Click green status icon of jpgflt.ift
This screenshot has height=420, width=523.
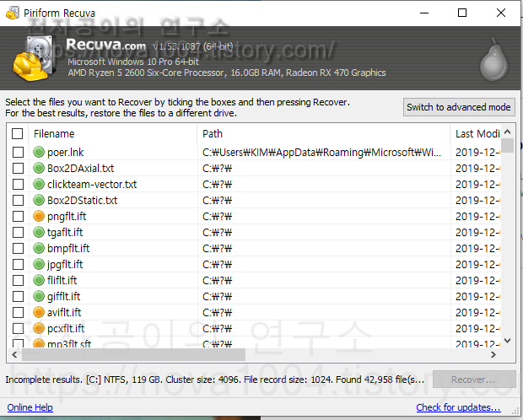coord(39,264)
